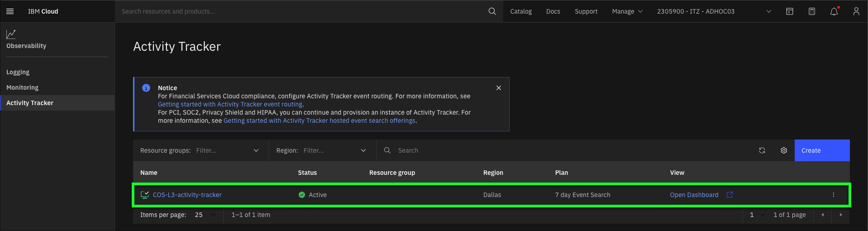This screenshot has height=231, width=868.
Task: Open the user profile avatar icon
Action: pyautogui.click(x=856, y=11)
